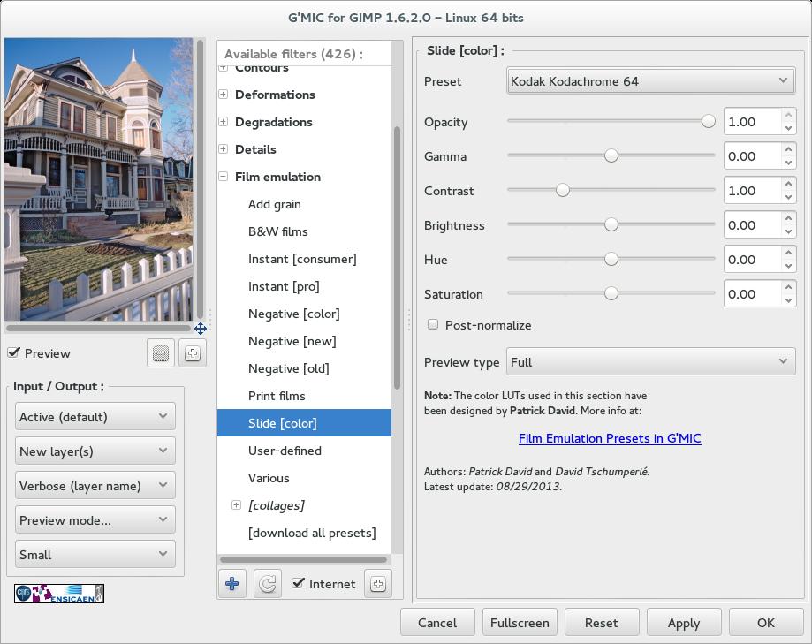Open Film Emulation Presets in G'MIC link

(610, 438)
